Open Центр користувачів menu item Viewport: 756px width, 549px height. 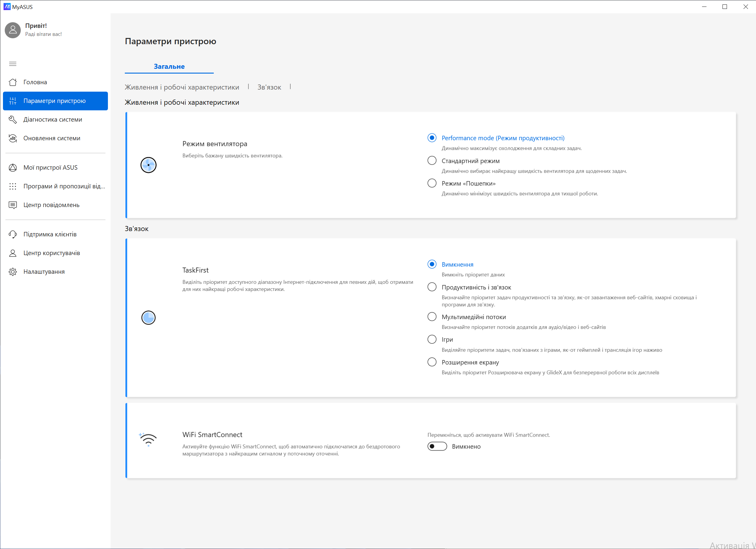click(x=55, y=253)
